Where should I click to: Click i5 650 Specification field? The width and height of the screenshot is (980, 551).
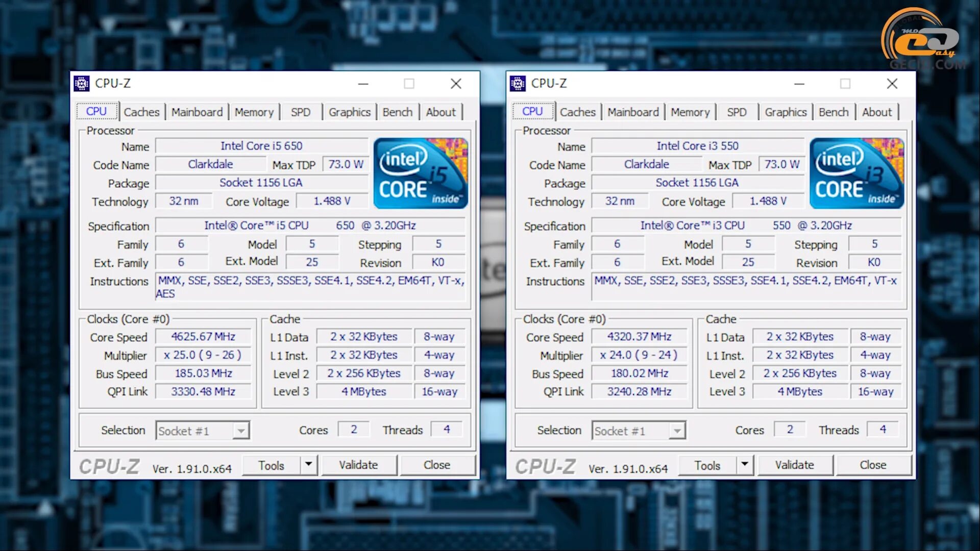pyautogui.click(x=310, y=226)
